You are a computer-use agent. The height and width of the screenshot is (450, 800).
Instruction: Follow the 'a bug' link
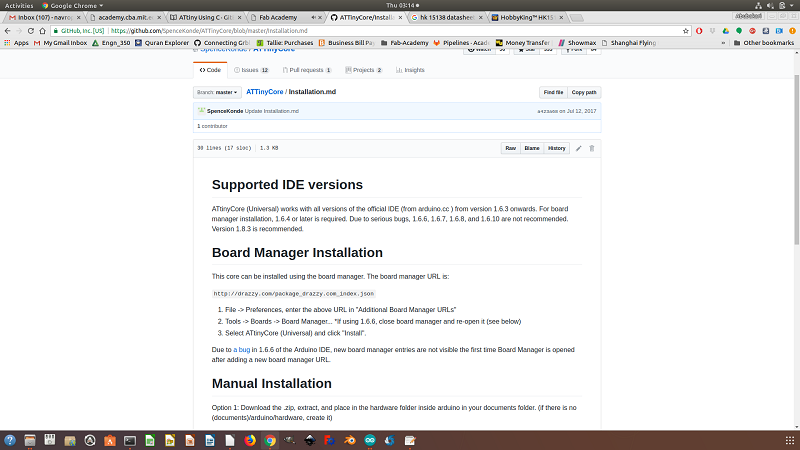pos(241,350)
